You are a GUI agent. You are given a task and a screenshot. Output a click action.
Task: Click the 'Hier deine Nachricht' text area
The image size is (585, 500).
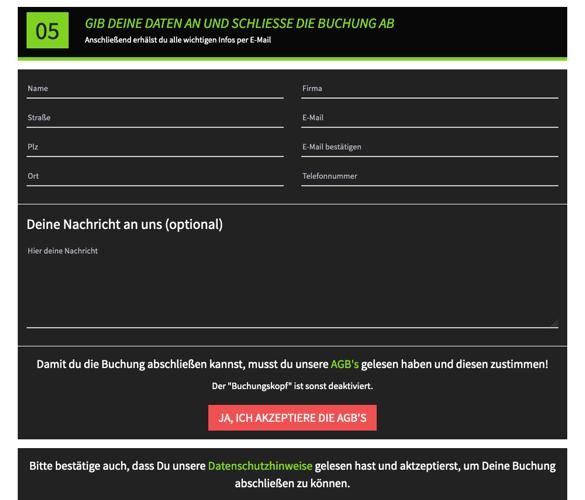pos(292,285)
